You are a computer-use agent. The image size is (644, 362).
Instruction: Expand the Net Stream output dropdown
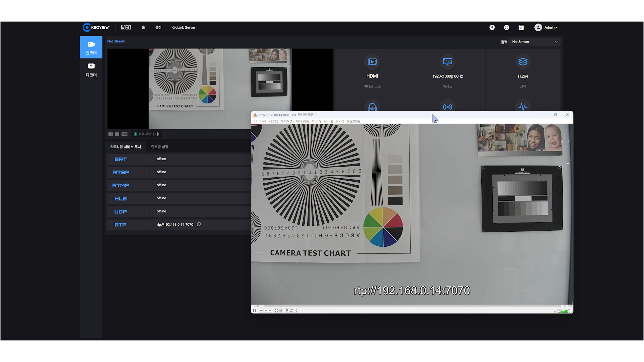tap(535, 42)
